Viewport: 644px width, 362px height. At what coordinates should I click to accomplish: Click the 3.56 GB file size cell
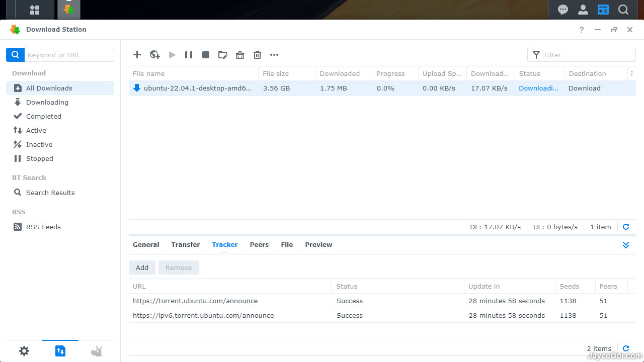coord(277,88)
